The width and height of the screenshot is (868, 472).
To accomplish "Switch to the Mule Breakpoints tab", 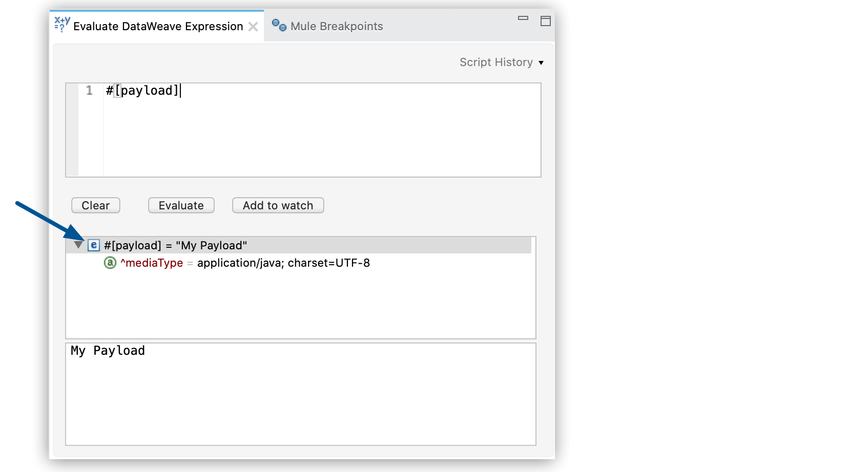I will pos(336,27).
